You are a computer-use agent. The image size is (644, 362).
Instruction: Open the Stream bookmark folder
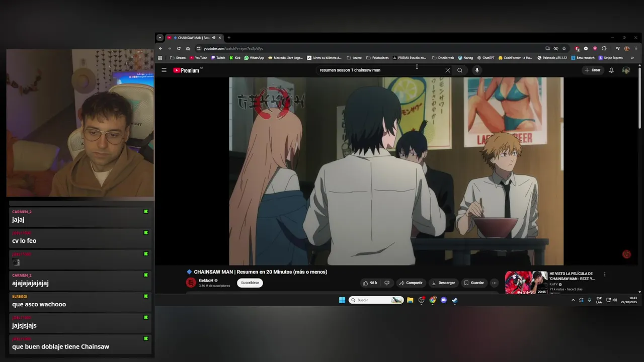pos(178,58)
